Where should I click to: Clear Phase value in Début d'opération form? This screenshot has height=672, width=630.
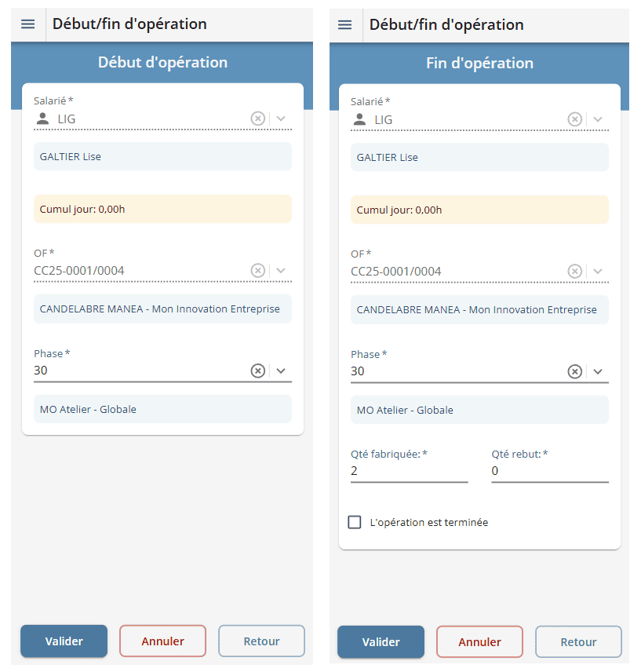pyautogui.click(x=257, y=371)
